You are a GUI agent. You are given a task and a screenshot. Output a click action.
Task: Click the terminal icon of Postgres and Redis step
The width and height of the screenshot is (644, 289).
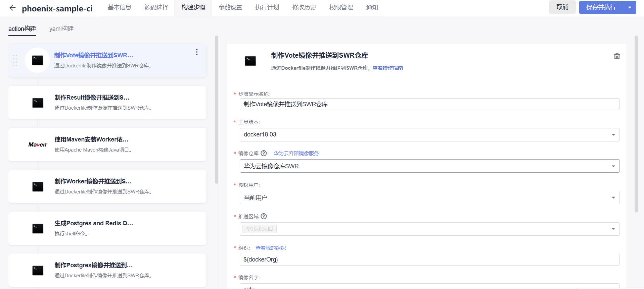(x=38, y=228)
